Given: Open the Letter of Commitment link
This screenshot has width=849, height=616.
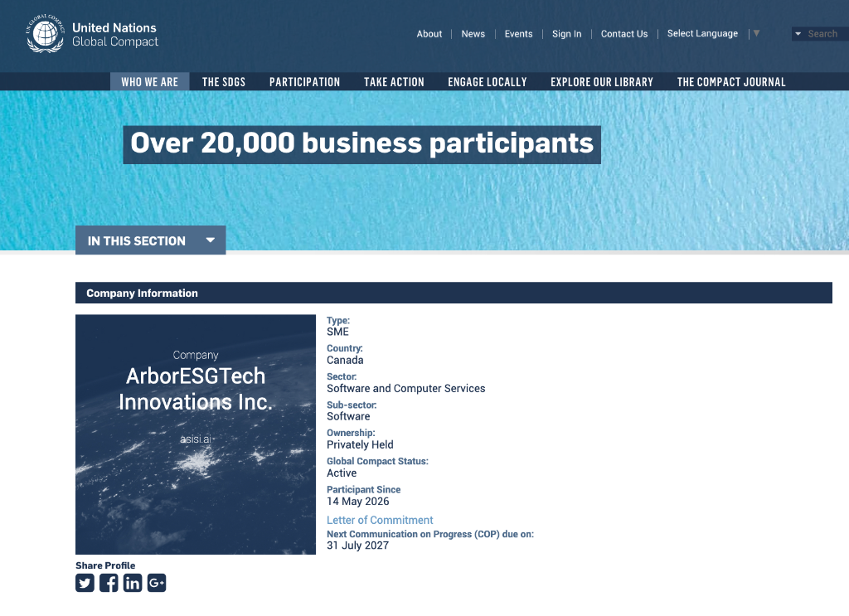Looking at the screenshot, I should pos(380,520).
